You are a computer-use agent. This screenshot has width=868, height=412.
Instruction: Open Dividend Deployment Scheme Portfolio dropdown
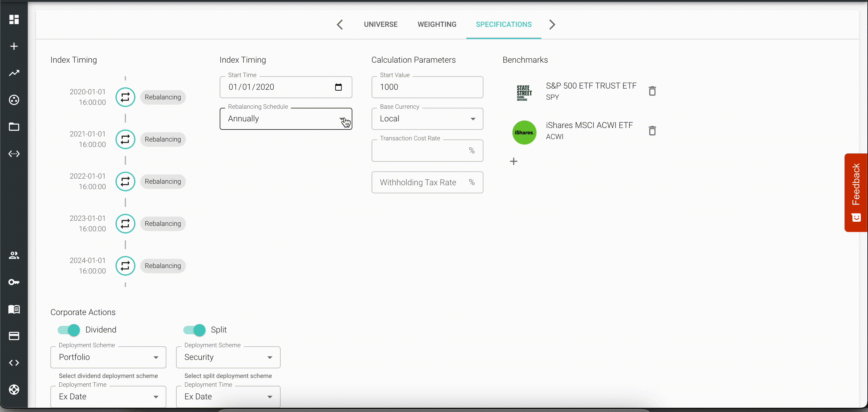click(x=108, y=357)
